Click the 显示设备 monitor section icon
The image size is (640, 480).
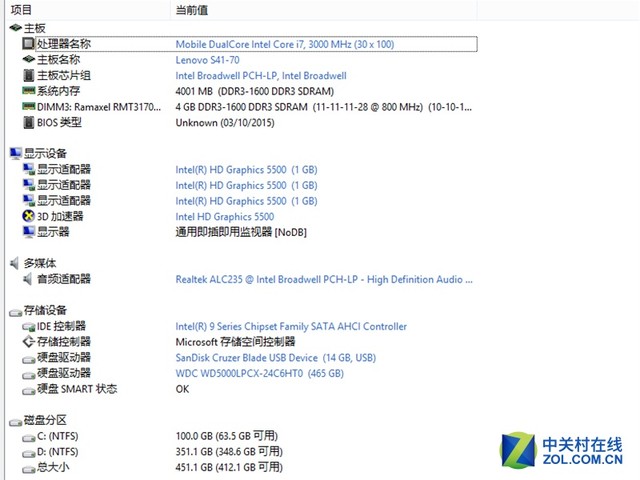(16, 153)
